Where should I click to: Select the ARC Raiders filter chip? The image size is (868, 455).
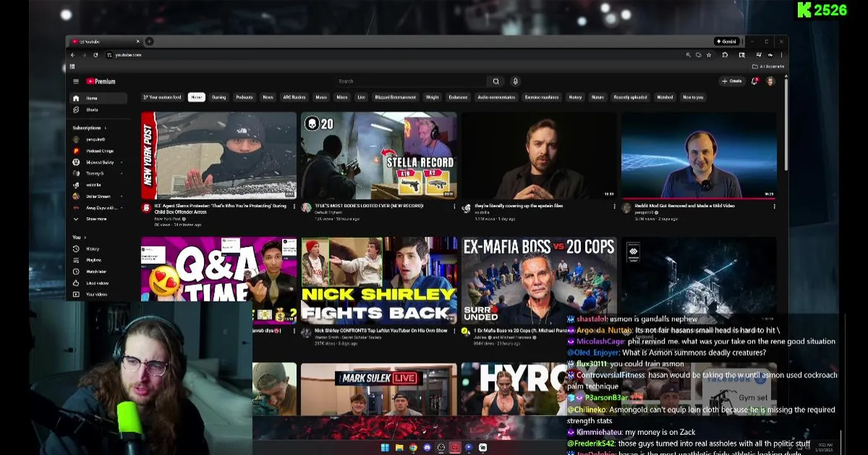tap(294, 97)
